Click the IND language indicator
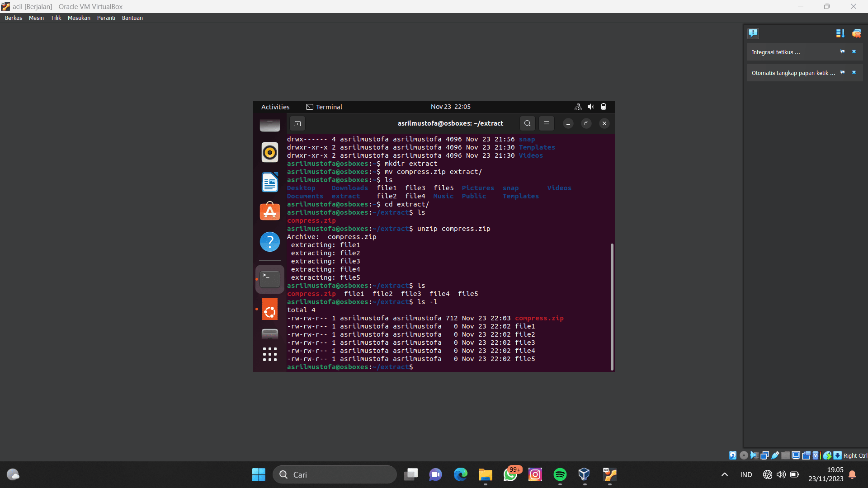This screenshot has width=868, height=488. 746,475
